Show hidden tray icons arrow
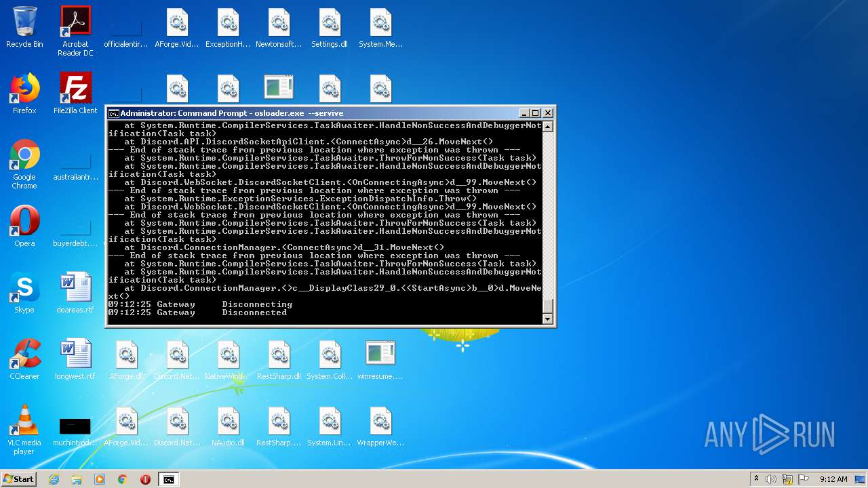The height and width of the screenshot is (488, 868). (x=756, y=479)
